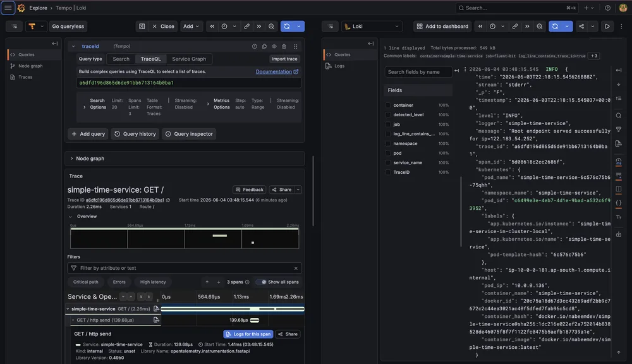Check the detected_level field checkbox
Image resolution: width=632 pixels, height=364 pixels.
point(388,115)
